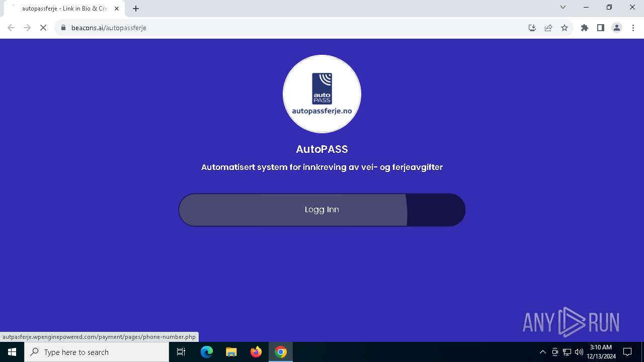Open the volume tray icon
The image size is (644, 362).
tap(579, 352)
